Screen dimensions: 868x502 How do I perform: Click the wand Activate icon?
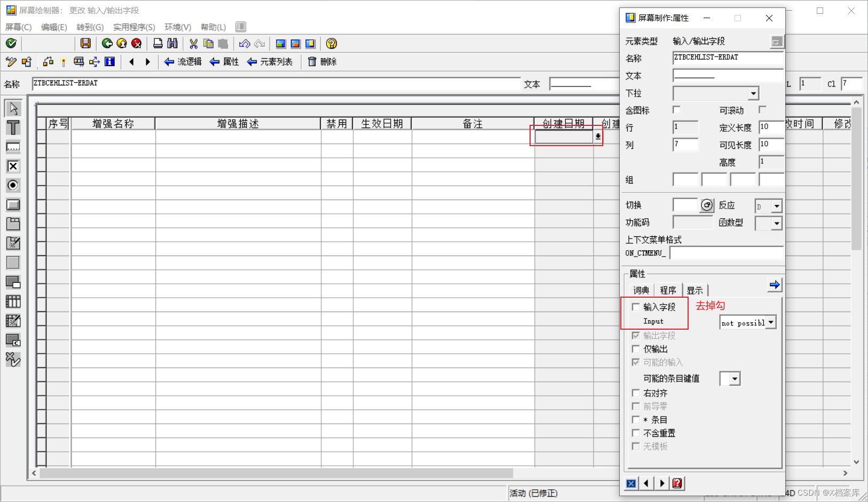[x=64, y=62]
